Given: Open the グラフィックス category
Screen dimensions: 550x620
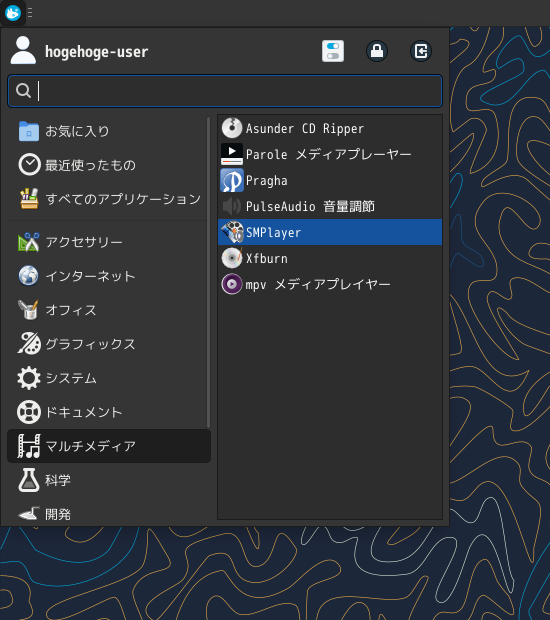Looking at the screenshot, I should click(107, 344).
